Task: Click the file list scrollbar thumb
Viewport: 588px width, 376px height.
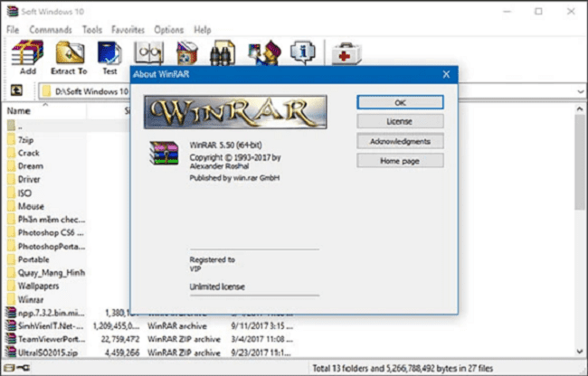Action: [x=579, y=163]
